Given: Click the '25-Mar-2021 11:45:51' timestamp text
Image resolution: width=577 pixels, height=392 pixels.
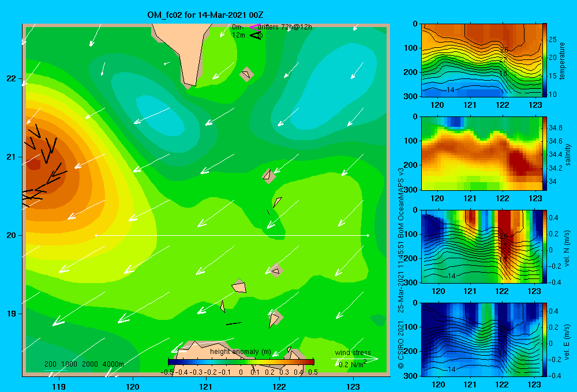Looking at the screenshot, I should tap(401, 277).
